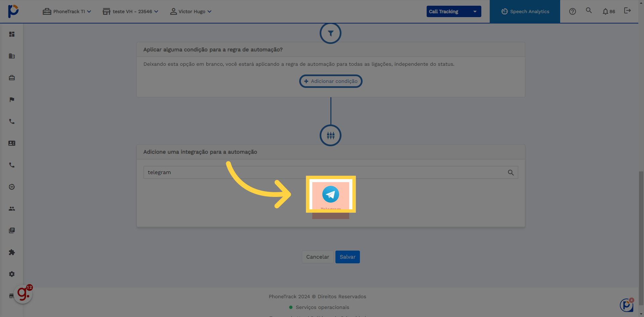Viewport: 644px width, 317px height.
Task: Open the briefcase icon in the sidebar
Action: (x=12, y=78)
